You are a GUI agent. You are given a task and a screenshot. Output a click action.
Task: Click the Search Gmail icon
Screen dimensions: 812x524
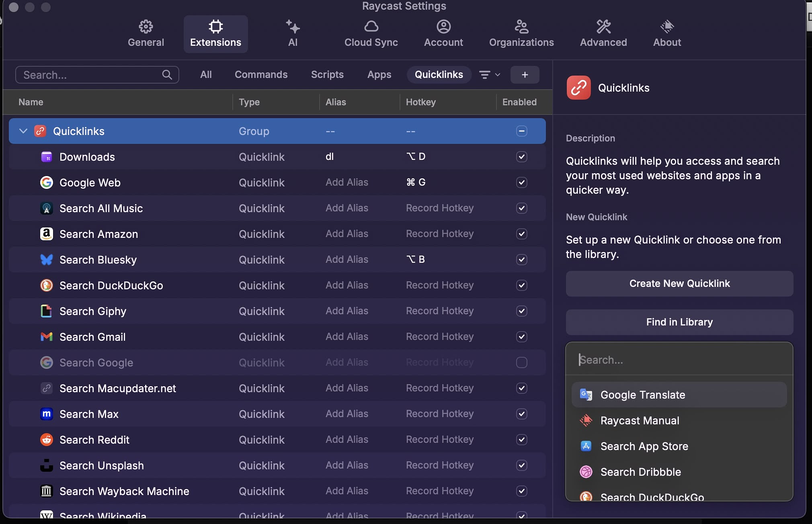[x=47, y=337]
